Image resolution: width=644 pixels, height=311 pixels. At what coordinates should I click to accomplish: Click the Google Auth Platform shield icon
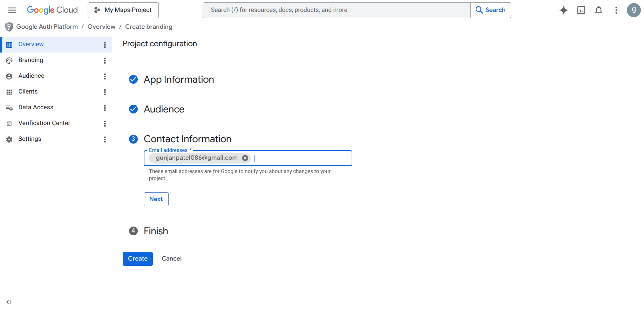(x=9, y=27)
